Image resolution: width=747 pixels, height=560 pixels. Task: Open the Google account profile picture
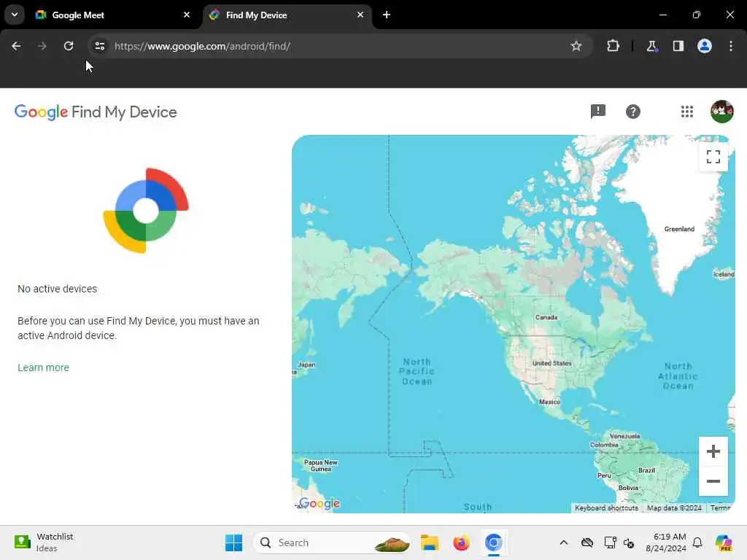pyautogui.click(x=721, y=112)
